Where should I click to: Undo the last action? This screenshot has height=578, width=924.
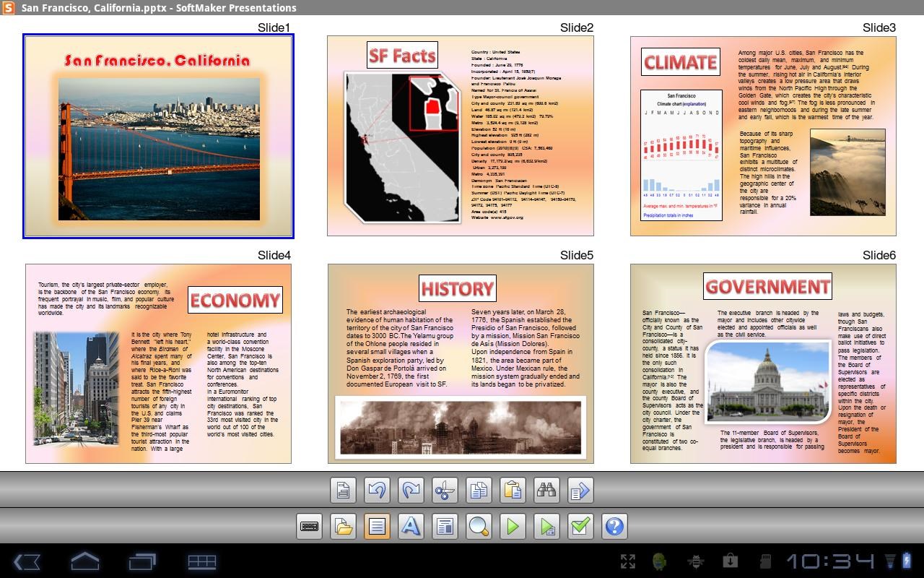pyautogui.click(x=377, y=490)
